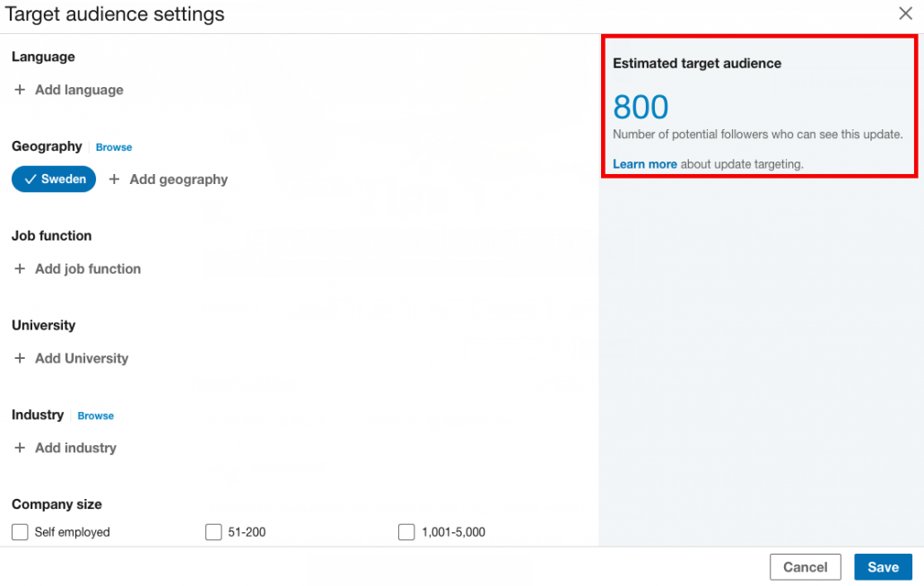This screenshot has width=924, height=586.
Task: Click the plus icon beside Add geography
Action: [114, 179]
